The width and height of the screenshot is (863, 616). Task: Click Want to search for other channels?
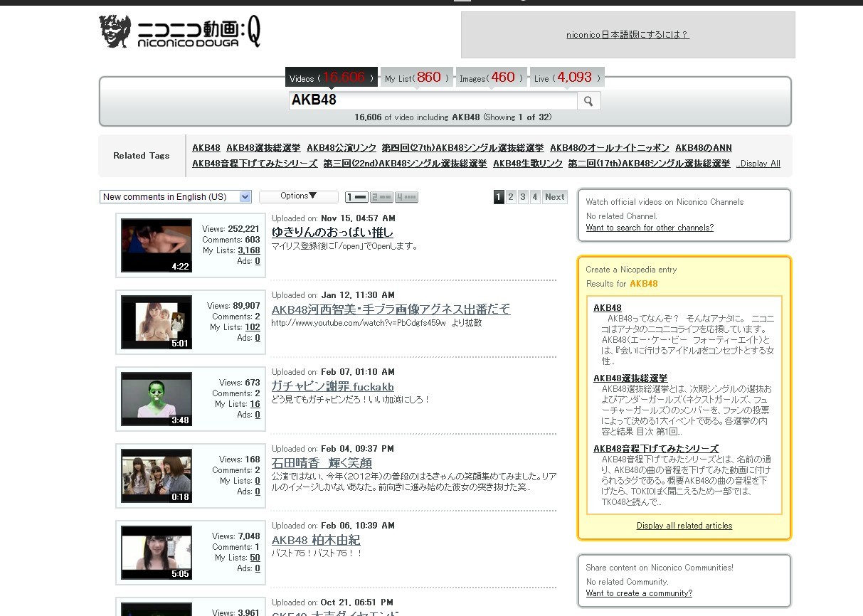tap(650, 228)
